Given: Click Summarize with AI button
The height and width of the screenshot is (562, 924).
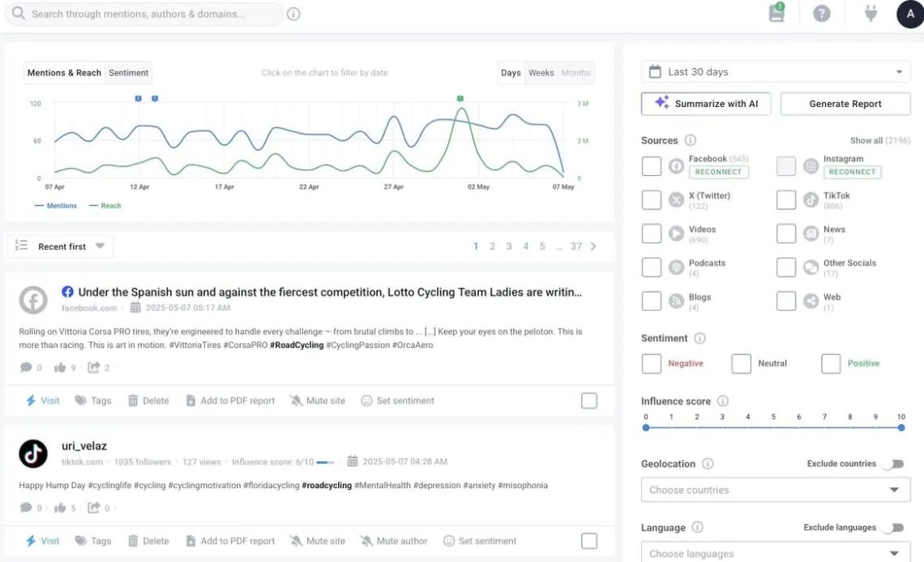Looking at the screenshot, I should [706, 104].
